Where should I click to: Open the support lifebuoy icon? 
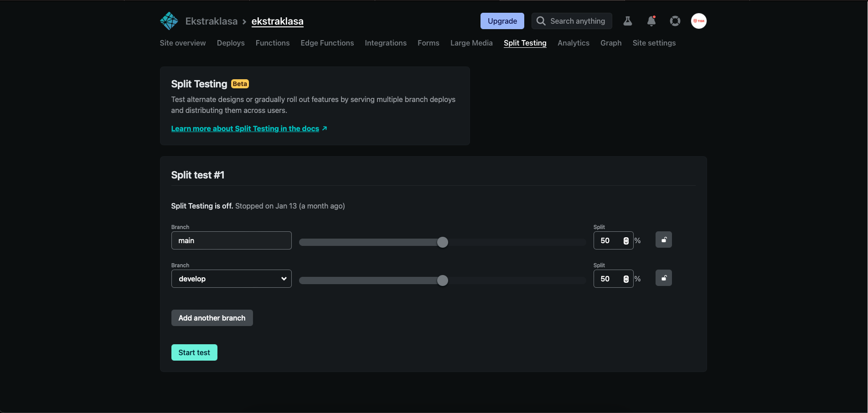pos(675,21)
